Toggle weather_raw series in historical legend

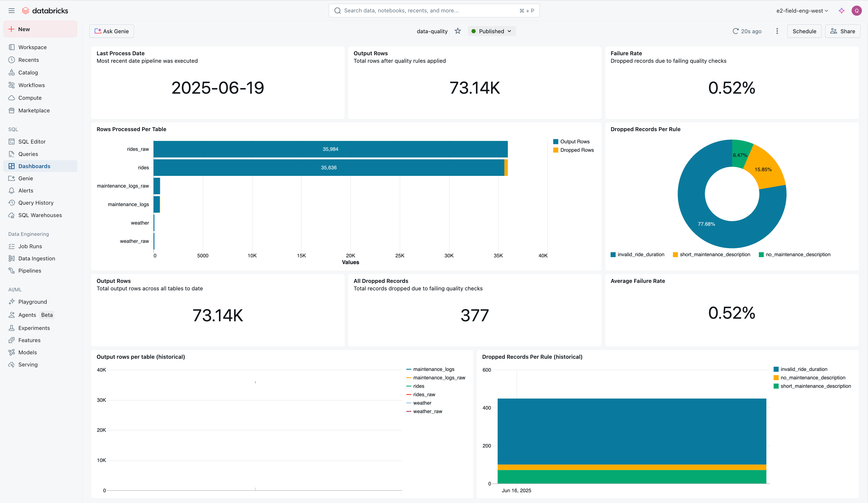coord(424,411)
